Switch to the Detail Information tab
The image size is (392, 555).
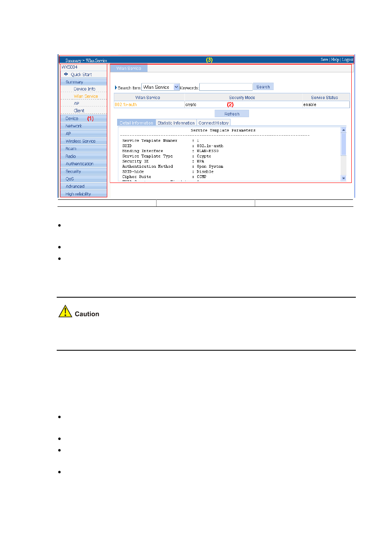tap(136, 123)
